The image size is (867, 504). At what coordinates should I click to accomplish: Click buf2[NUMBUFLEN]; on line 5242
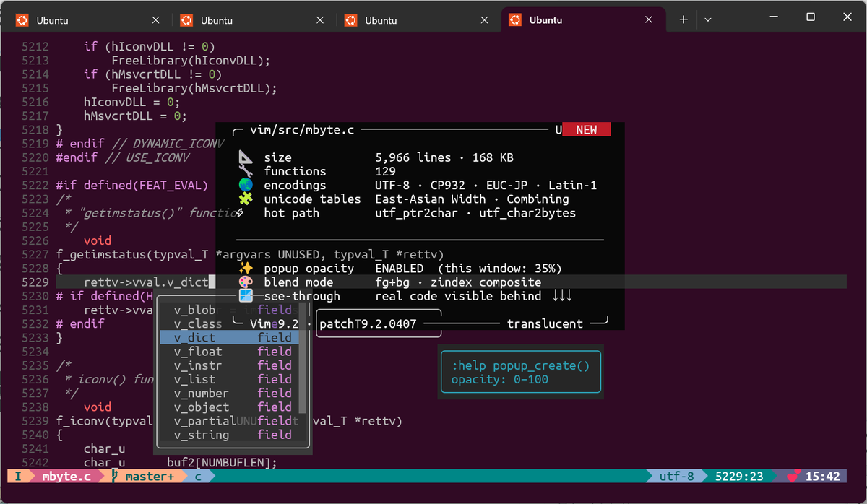[222, 462]
